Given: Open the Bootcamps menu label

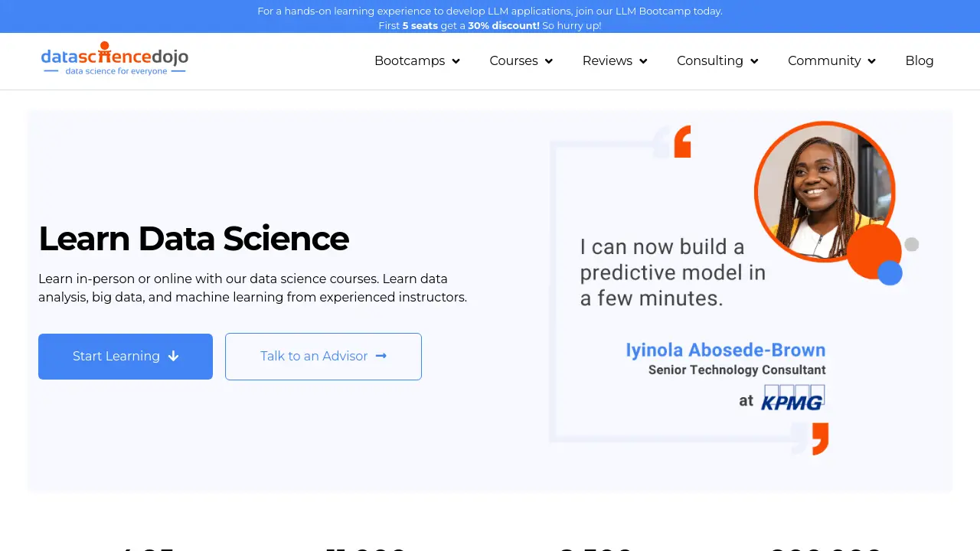Looking at the screenshot, I should click(410, 60).
